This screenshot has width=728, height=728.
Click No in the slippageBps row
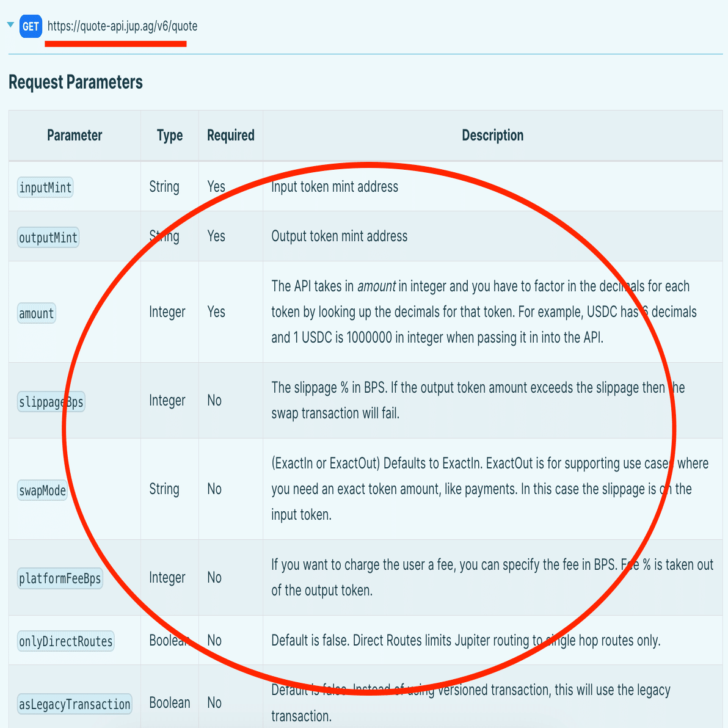click(214, 400)
